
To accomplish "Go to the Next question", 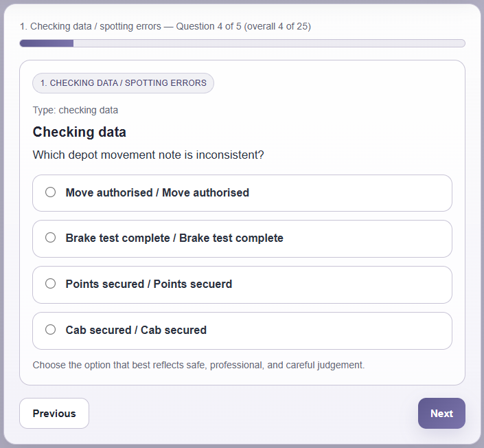I will point(441,414).
